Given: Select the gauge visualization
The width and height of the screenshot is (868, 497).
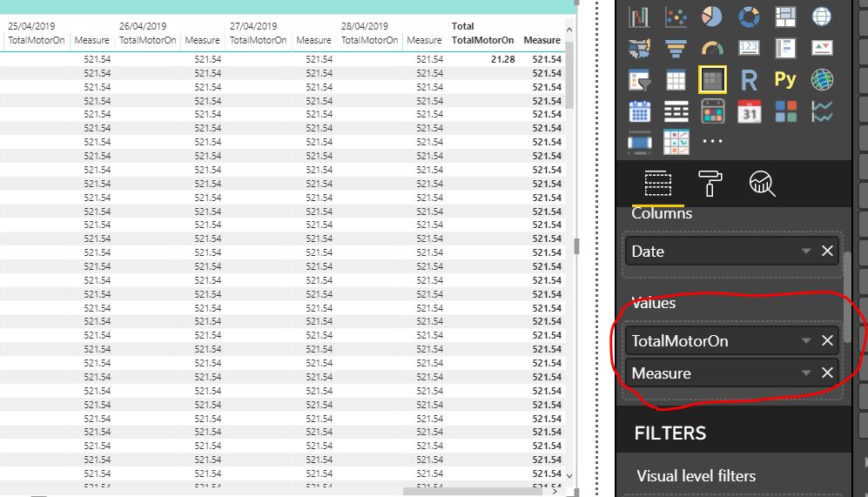Looking at the screenshot, I should click(712, 49).
